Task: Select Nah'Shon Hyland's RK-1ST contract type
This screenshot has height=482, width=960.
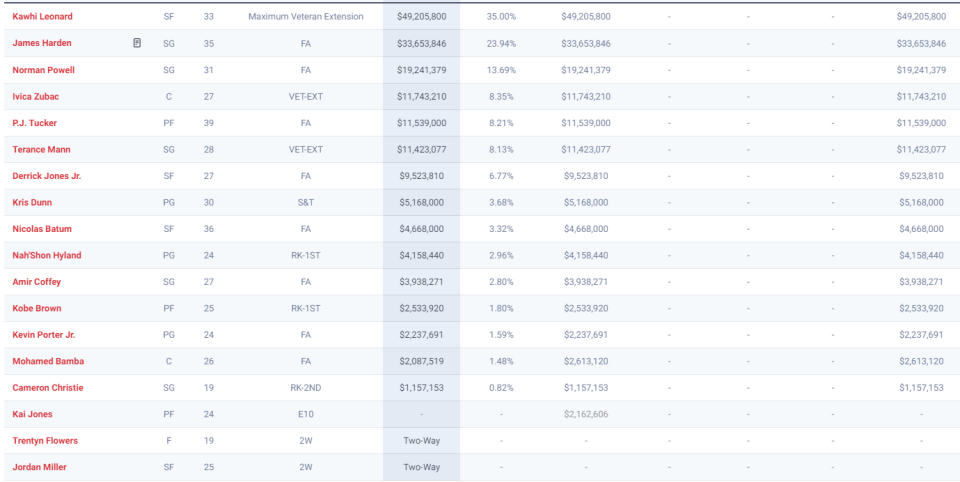Action: [306, 255]
